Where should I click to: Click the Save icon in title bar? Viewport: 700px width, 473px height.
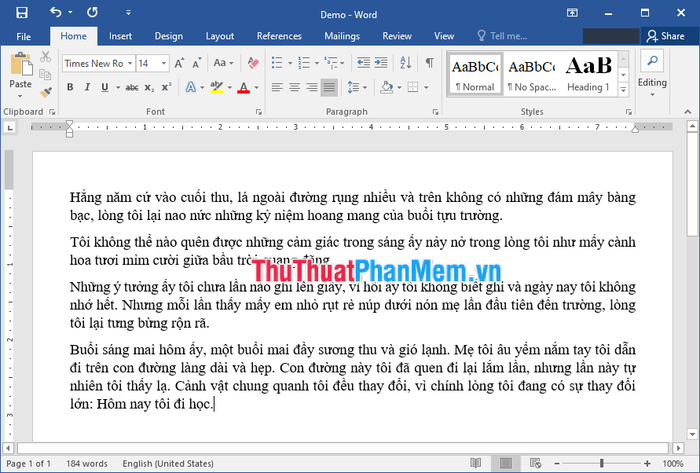pos(22,12)
